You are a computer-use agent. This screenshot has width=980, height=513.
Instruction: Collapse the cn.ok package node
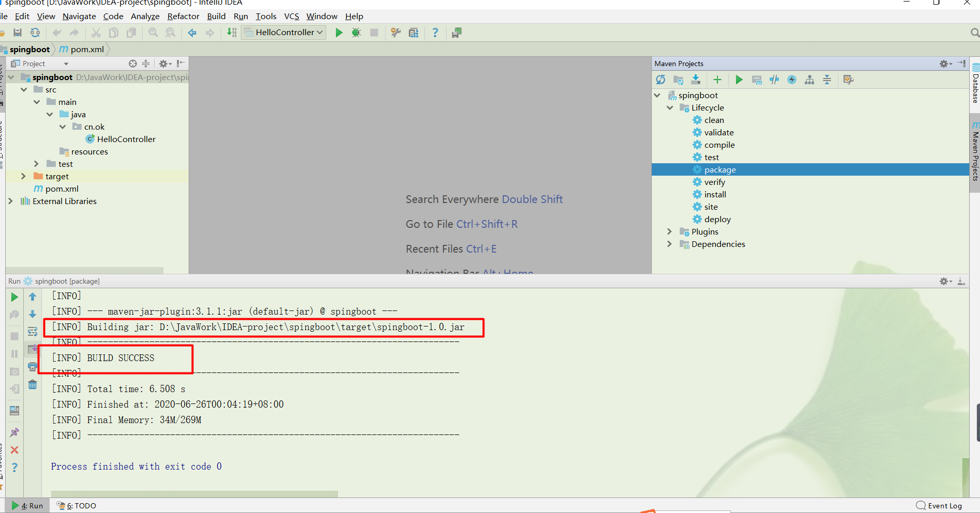pos(63,127)
